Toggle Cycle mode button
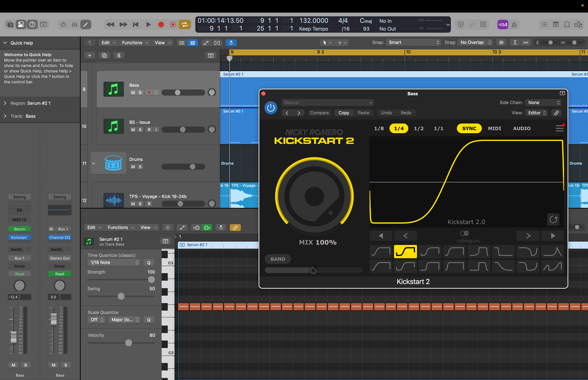588x380 pixels. click(185, 24)
